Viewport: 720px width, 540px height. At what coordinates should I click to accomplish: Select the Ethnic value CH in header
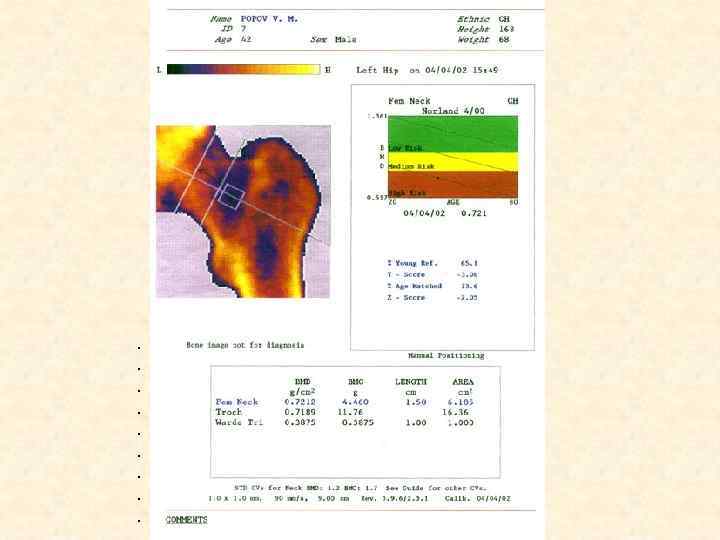504,19
